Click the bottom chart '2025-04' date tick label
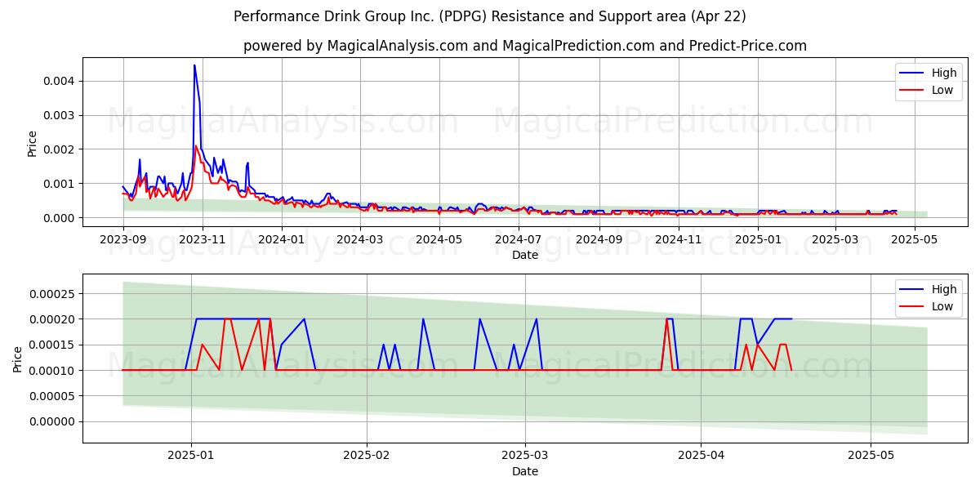Viewport: 980px width, 490px height. [x=702, y=456]
